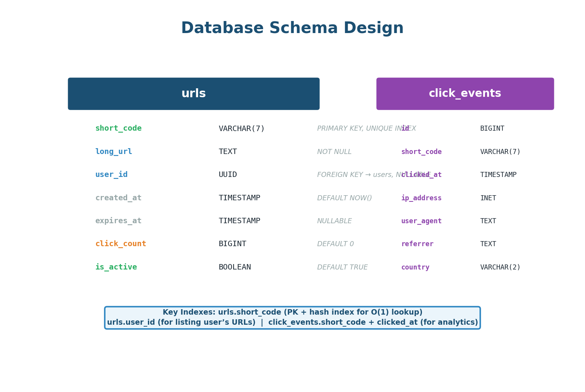This screenshot has width=585, height=392.
Task: Select the user_agent field label
Action: coord(422,220)
